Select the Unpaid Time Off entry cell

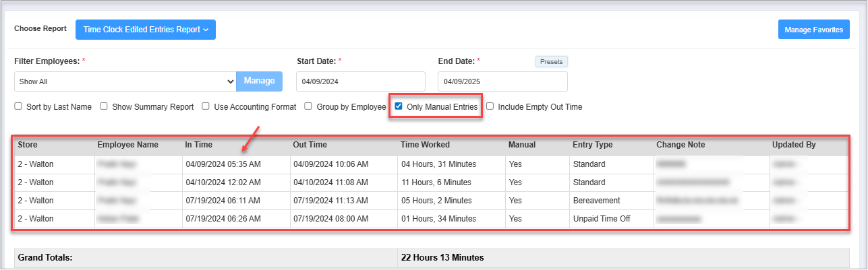pyautogui.click(x=601, y=219)
